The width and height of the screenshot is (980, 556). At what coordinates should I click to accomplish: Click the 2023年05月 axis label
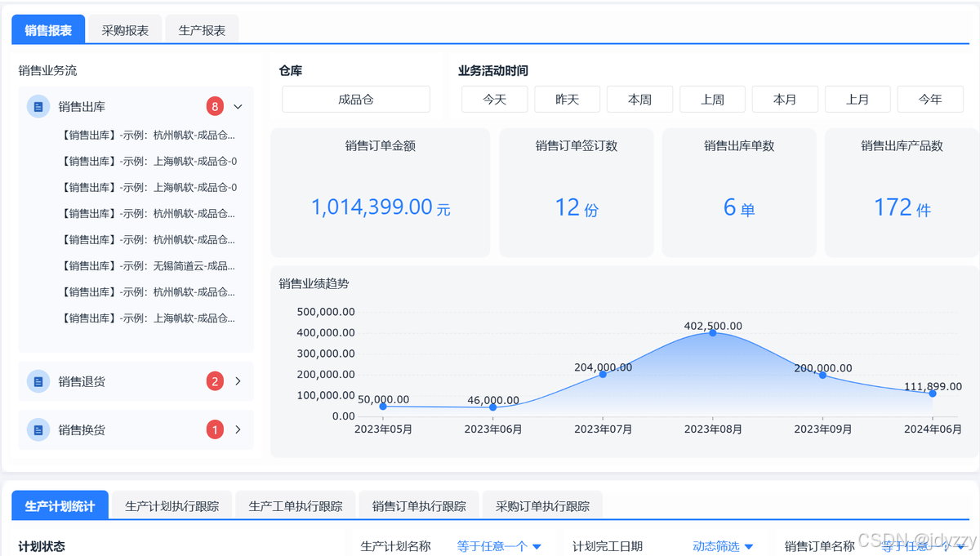click(383, 429)
